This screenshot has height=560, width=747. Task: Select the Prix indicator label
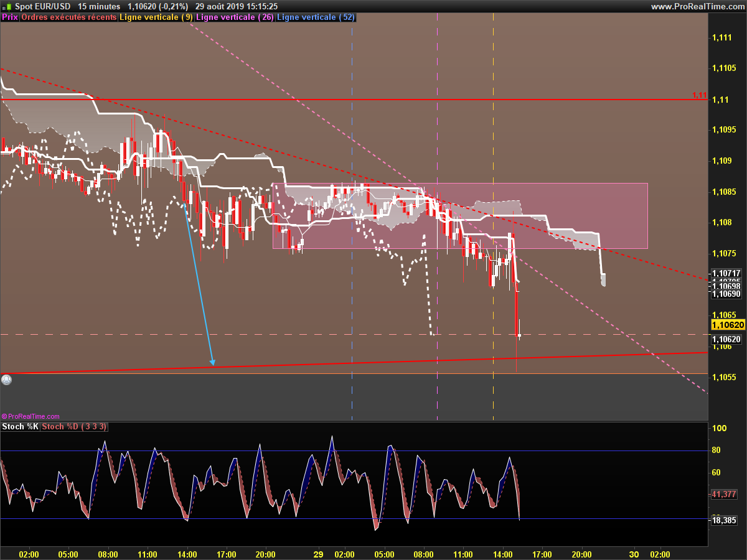(x=10, y=17)
